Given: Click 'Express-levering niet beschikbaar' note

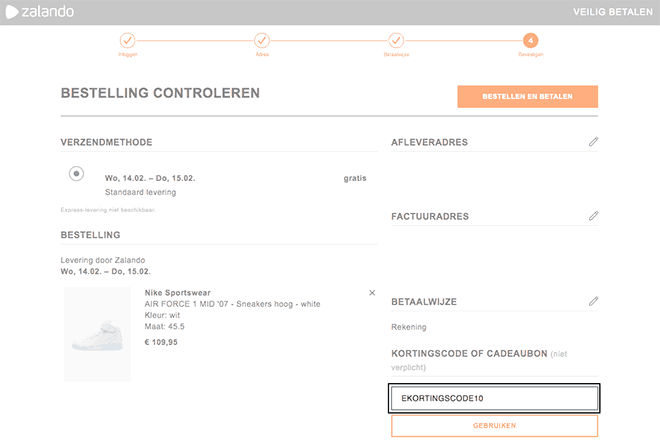Looking at the screenshot, I should pyautogui.click(x=108, y=210).
